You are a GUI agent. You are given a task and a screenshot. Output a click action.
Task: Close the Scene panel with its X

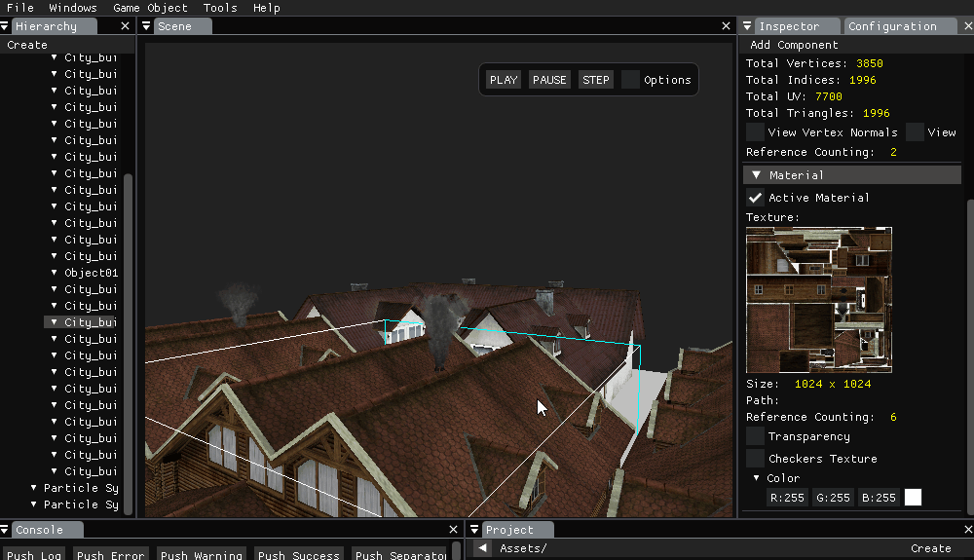[x=726, y=26]
